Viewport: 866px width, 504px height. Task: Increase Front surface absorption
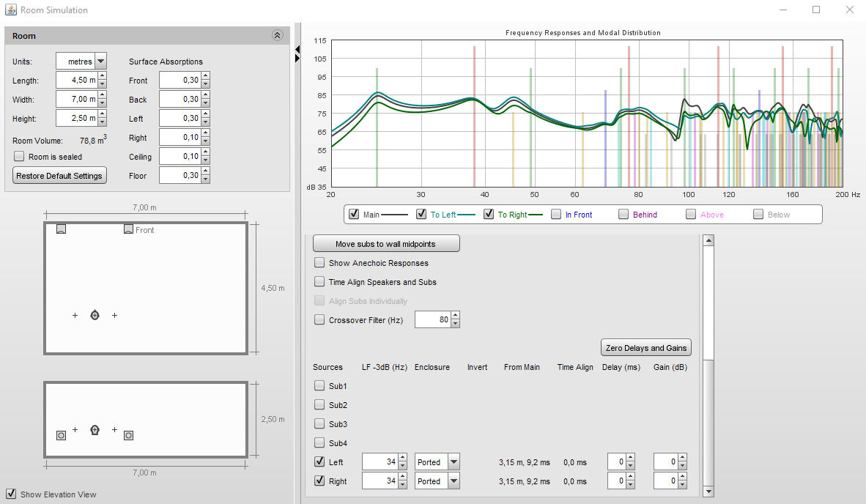click(x=205, y=76)
